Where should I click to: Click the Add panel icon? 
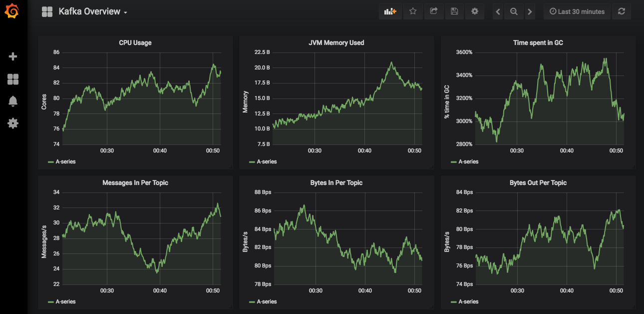390,11
